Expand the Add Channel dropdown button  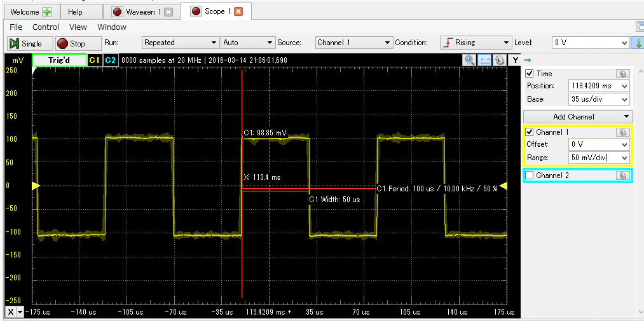577,116
